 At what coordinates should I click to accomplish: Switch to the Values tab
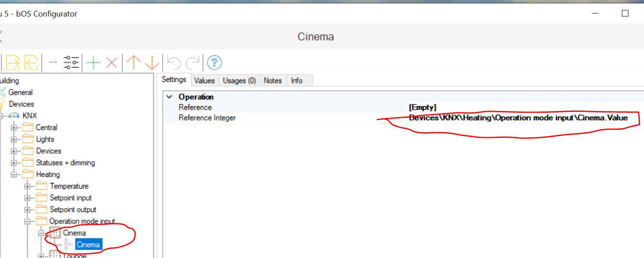[x=204, y=81]
